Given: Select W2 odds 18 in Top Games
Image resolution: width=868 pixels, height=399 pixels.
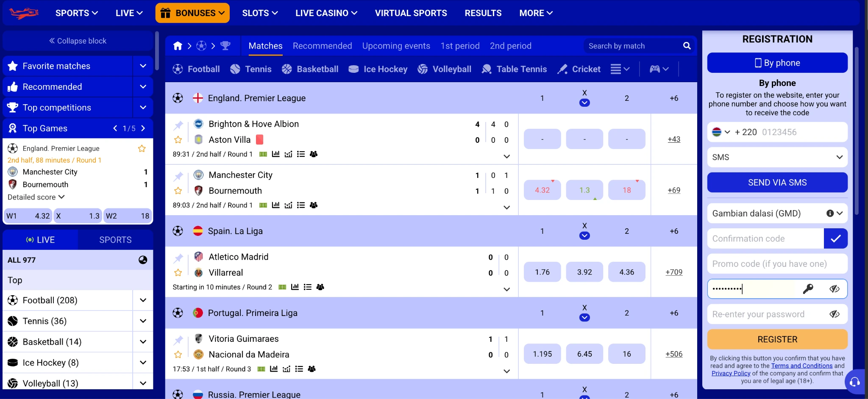Looking at the screenshot, I should (x=128, y=216).
